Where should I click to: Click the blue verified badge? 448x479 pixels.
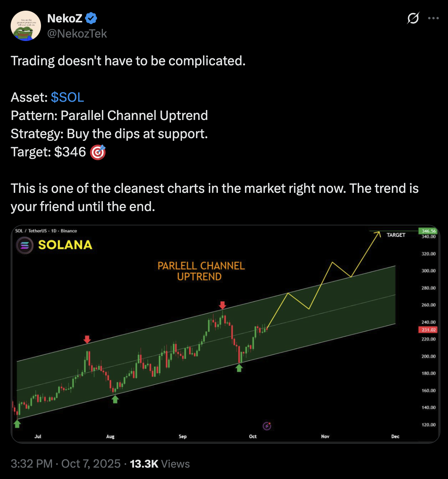point(91,18)
